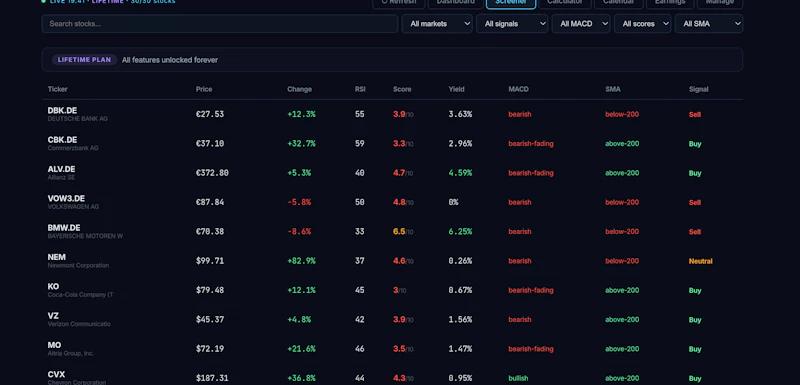Click the $187.31 price of CVX
The height and width of the screenshot is (385, 800).
point(212,378)
